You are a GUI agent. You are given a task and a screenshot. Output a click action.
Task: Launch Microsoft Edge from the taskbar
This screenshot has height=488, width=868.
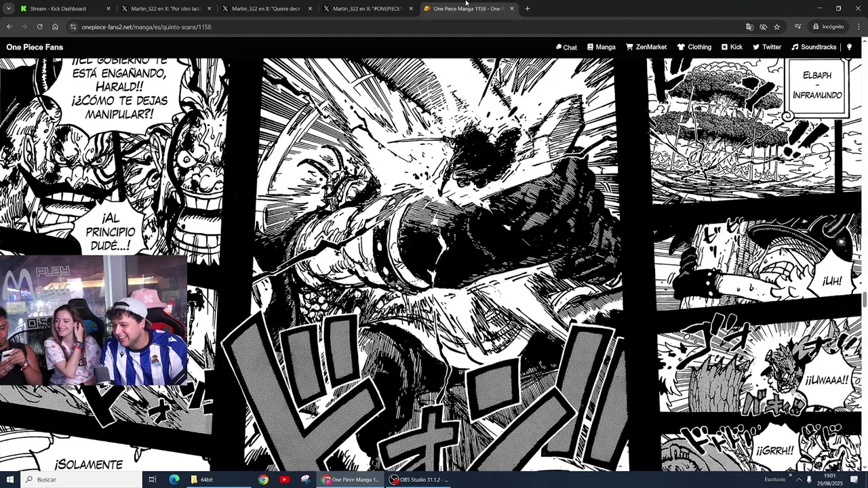click(174, 479)
